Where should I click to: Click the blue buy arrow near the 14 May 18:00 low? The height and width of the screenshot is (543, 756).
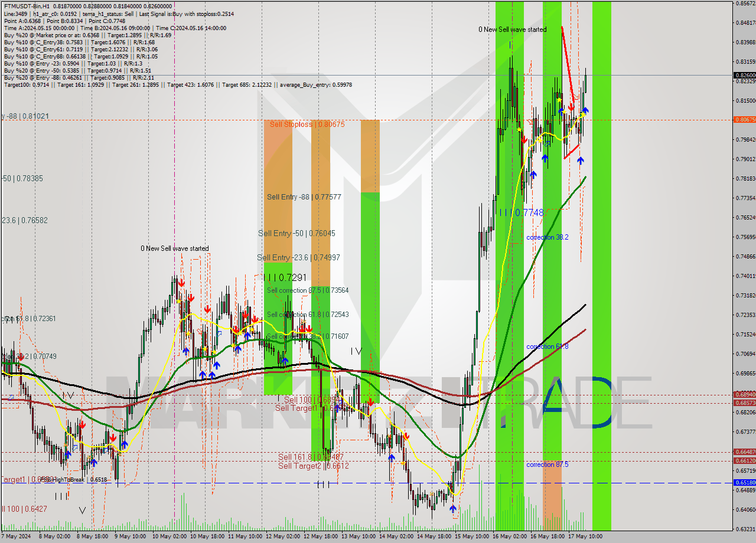[x=453, y=509]
